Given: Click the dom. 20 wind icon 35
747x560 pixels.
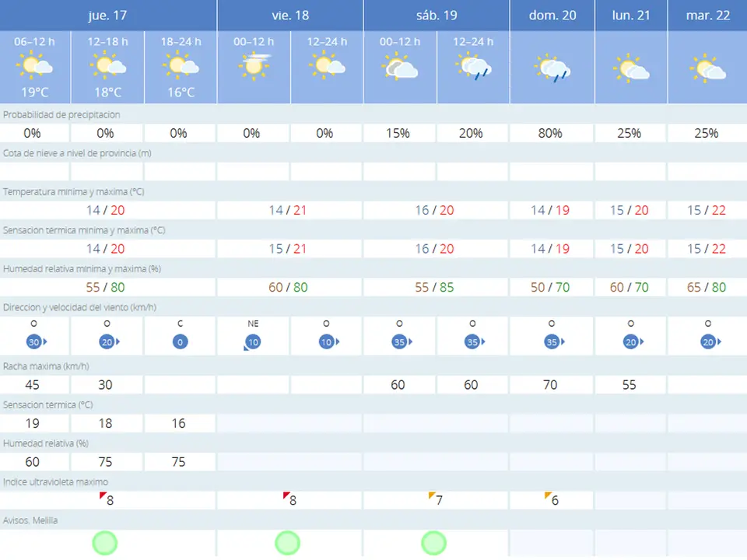Looking at the screenshot, I should [x=554, y=342].
